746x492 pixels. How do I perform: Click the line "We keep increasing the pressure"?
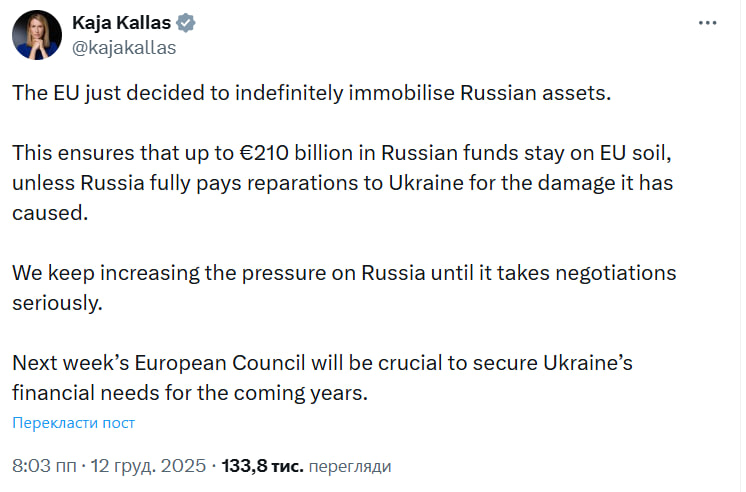pyautogui.click(x=344, y=273)
